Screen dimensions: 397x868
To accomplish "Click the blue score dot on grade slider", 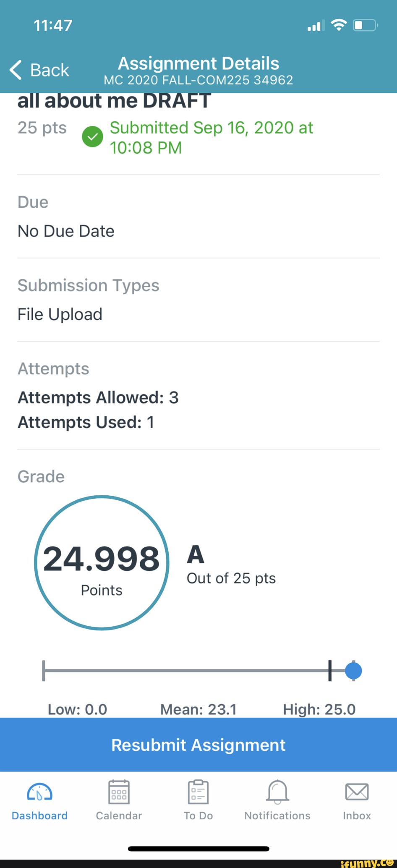I will tap(353, 671).
